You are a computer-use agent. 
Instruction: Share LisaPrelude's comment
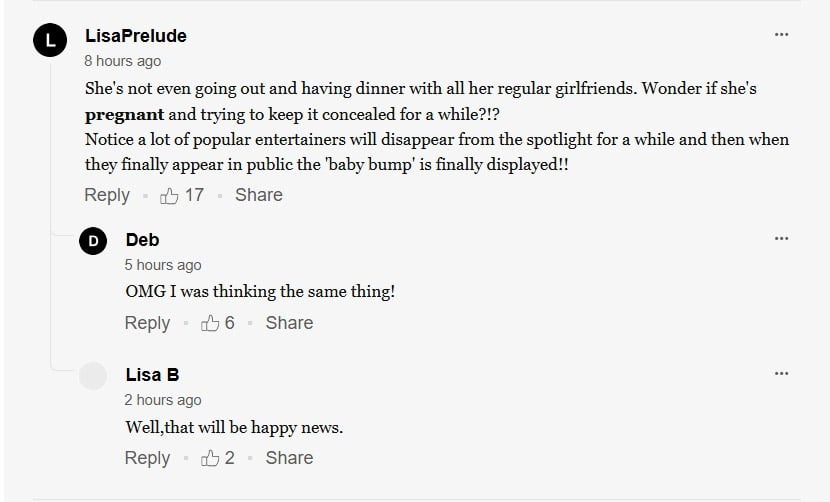pyautogui.click(x=258, y=196)
